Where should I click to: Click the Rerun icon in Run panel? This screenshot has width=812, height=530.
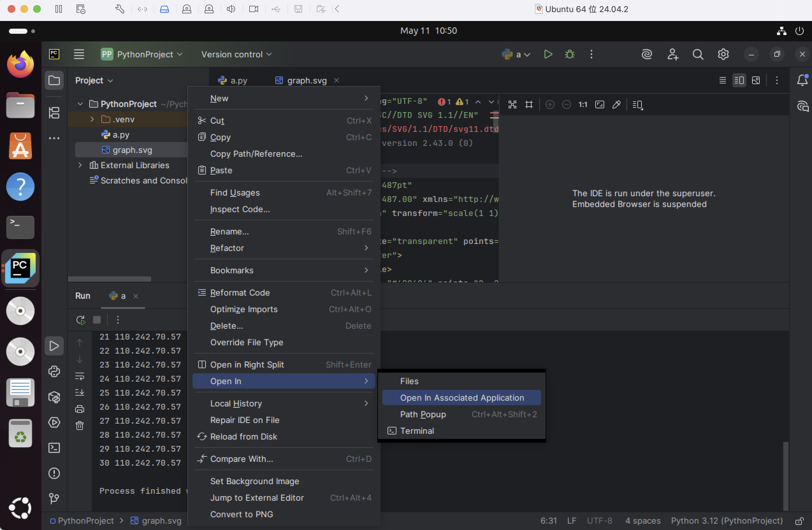[x=80, y=320]
